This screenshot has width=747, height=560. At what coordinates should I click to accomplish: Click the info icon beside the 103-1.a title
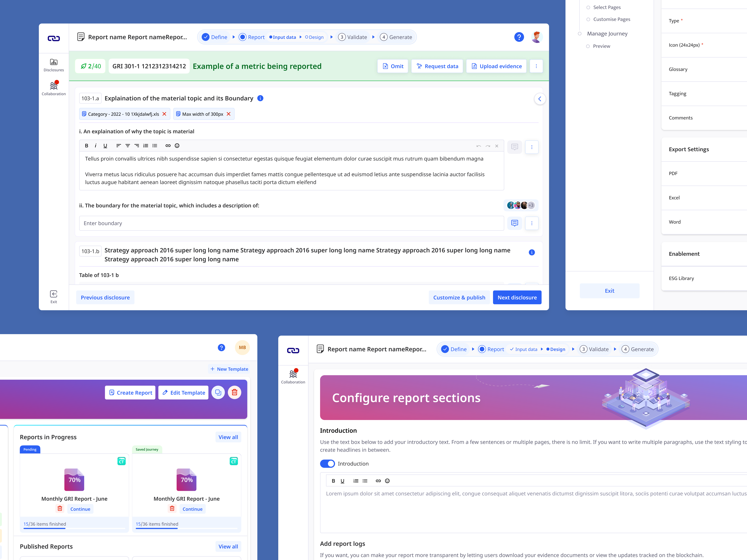(260, 98)
